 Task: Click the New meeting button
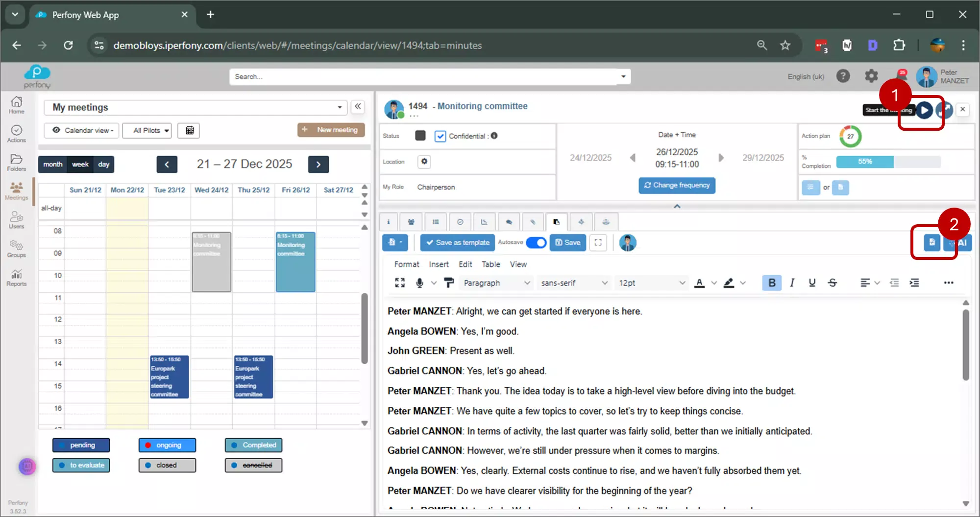coord(331,130)
